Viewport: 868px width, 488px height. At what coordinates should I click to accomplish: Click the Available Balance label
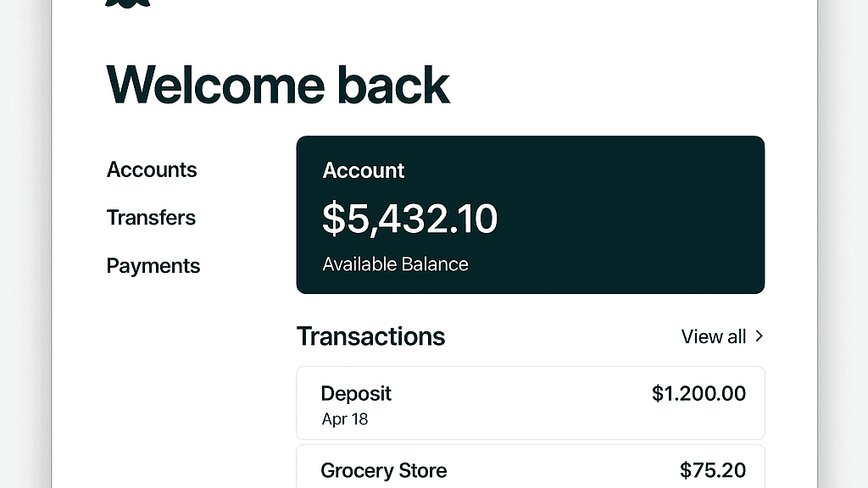click(395, 263)
